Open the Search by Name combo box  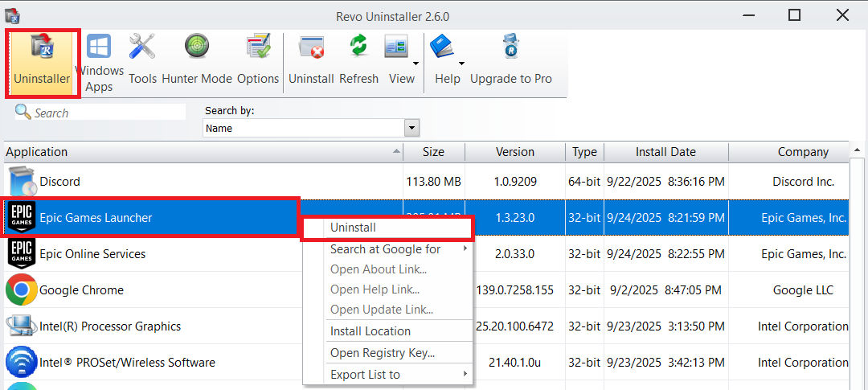tap(311, 129)
